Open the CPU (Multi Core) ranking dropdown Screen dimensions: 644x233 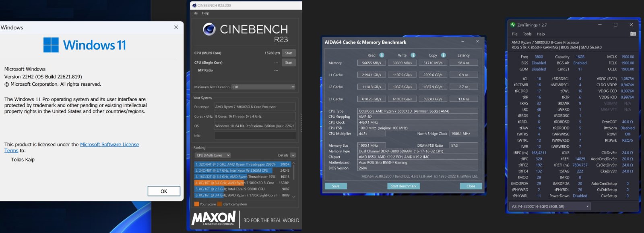[x=213, y=155]
